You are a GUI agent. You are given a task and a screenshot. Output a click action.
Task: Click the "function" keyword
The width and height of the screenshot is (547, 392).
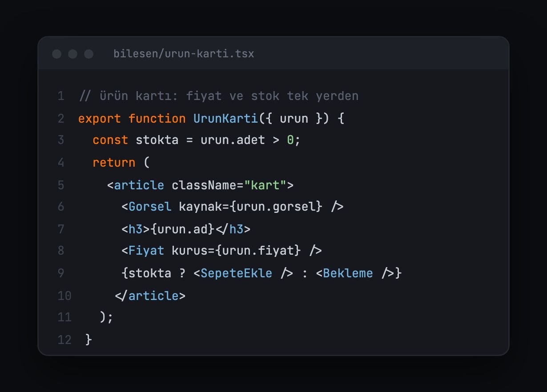(157, 119)
